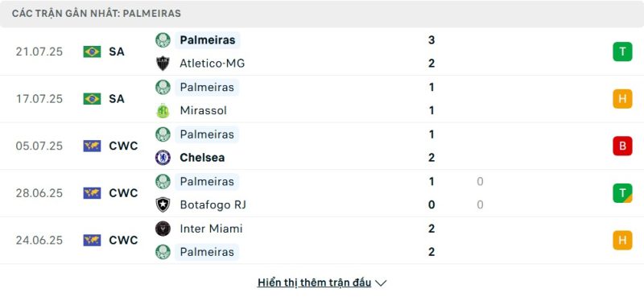Click the red B result badge for Chelsea match
This screenshot has width=644, height=301.
pyautogui.click(x=622, y=146)
